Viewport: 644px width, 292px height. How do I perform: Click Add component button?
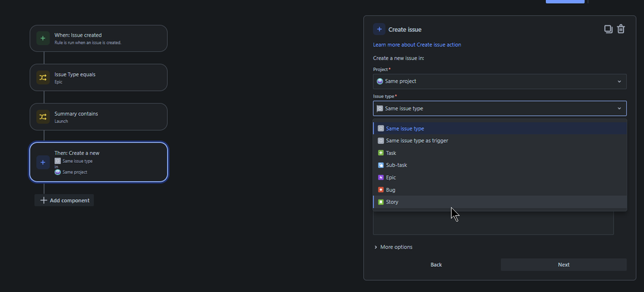(65, 201)
